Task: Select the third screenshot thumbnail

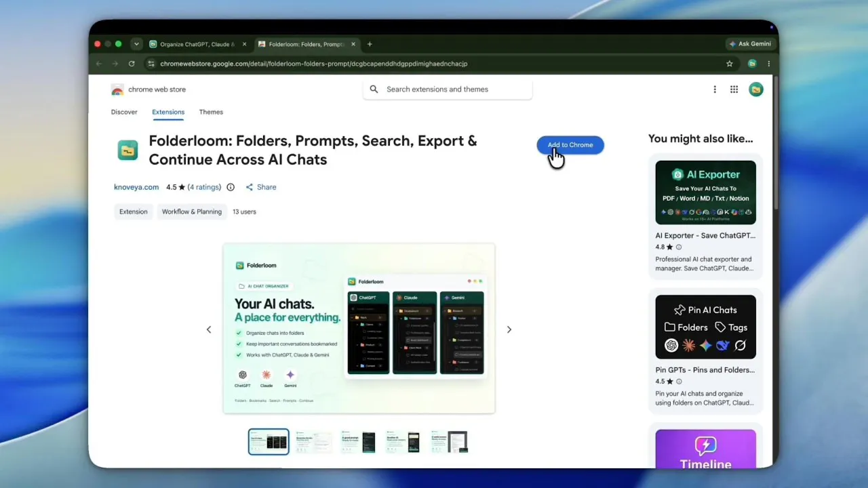Action: tap(359, 442)
